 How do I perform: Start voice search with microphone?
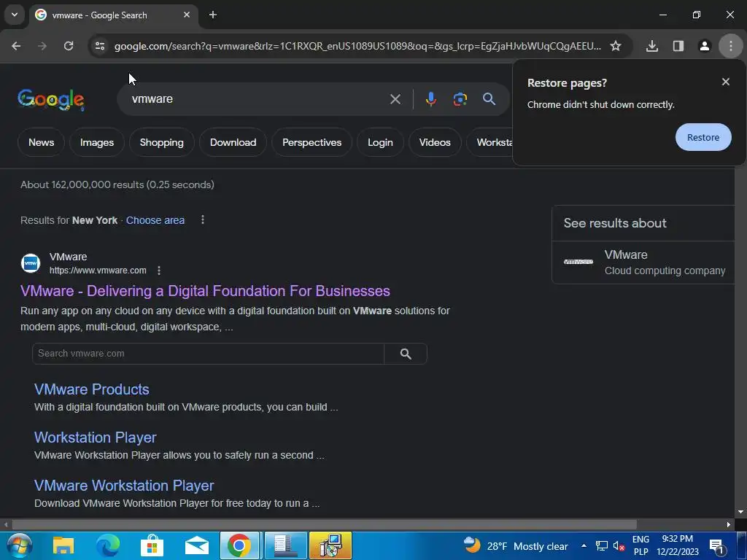click(430, 99)
